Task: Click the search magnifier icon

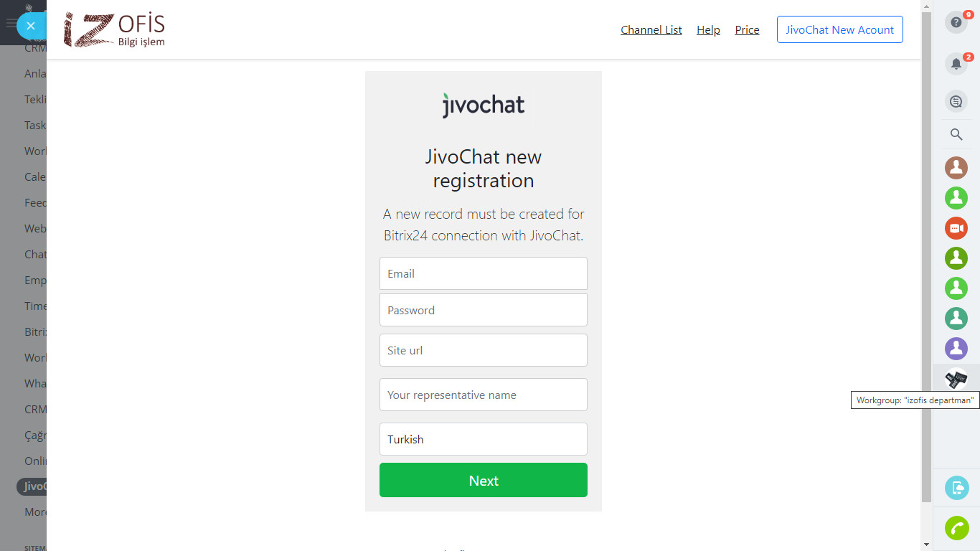Action: (x=956, y=134)
